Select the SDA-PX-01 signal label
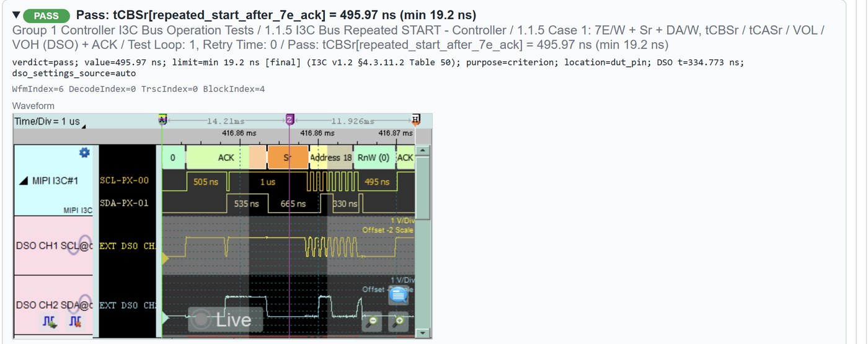Image resolution: width=868 pixels, height=344 pixels. (x=124, y=203)
